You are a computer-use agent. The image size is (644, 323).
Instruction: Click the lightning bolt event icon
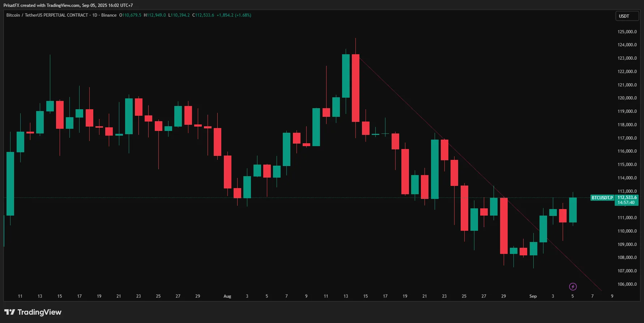pos(573,287)
